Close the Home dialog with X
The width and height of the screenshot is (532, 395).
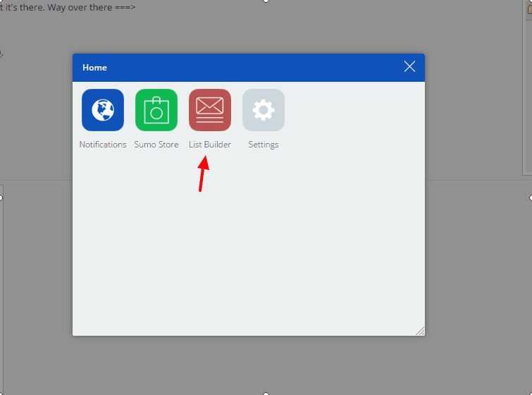[409, 66]
